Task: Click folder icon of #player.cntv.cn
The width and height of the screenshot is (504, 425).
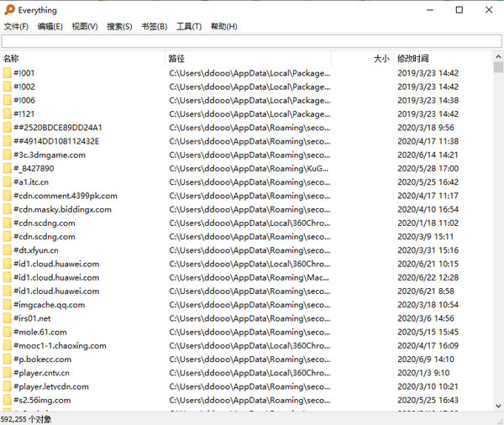Action: tap(7, 373)
